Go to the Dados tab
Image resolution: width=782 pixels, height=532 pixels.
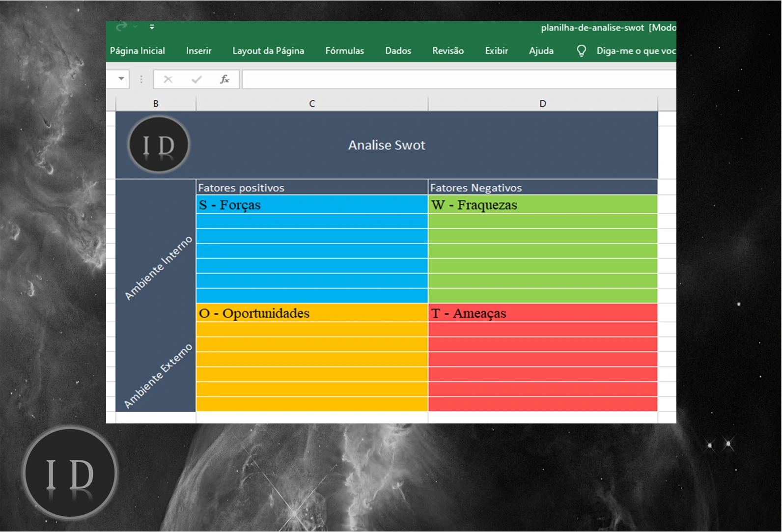click(x=398, y=51)
